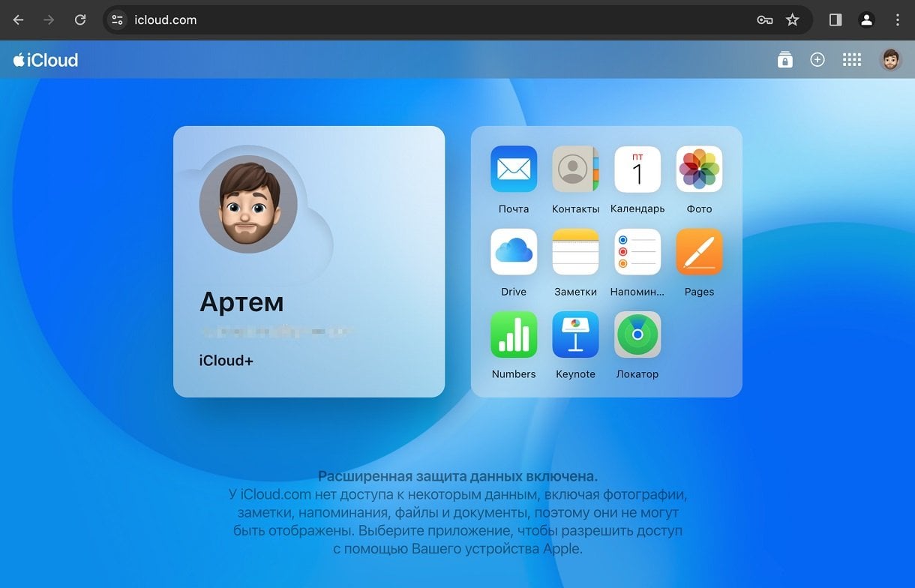Viewport: 915px width, 588px height.
Task: Go forward in the browser
Action: (x=49, y=20)
